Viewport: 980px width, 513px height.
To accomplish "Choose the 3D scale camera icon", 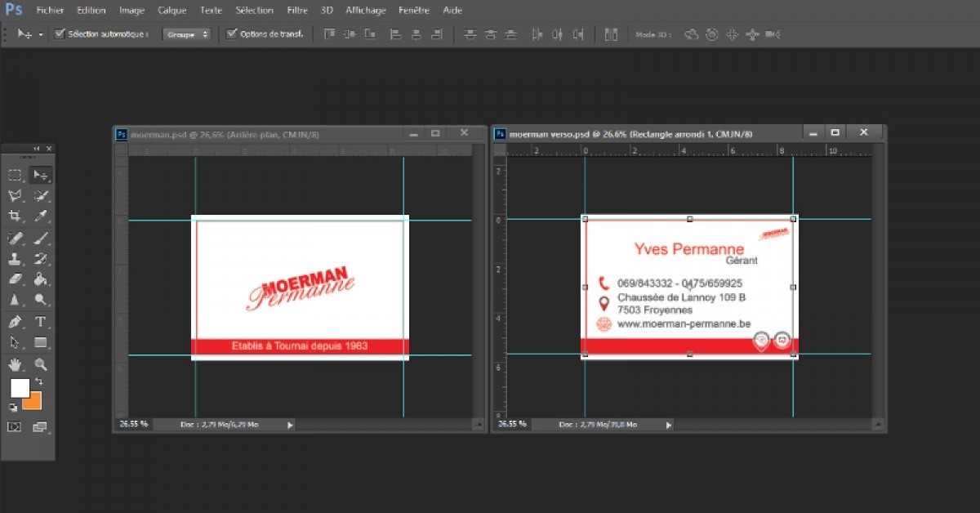I will coord(773,34).
